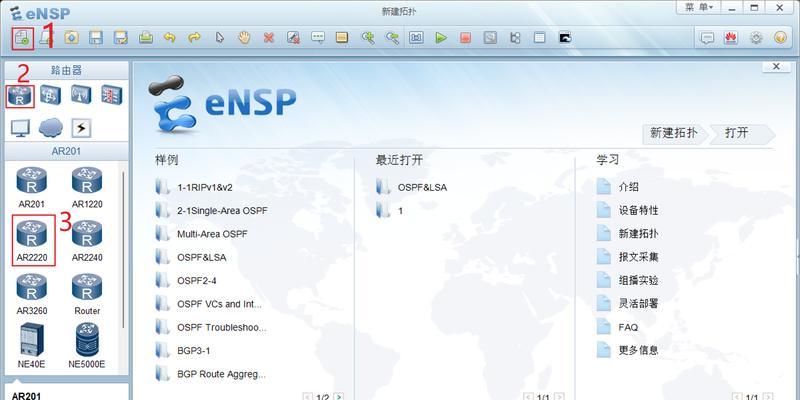Pick the AR201 router
This screenshot has width=800, height=400.
point(32,187)
